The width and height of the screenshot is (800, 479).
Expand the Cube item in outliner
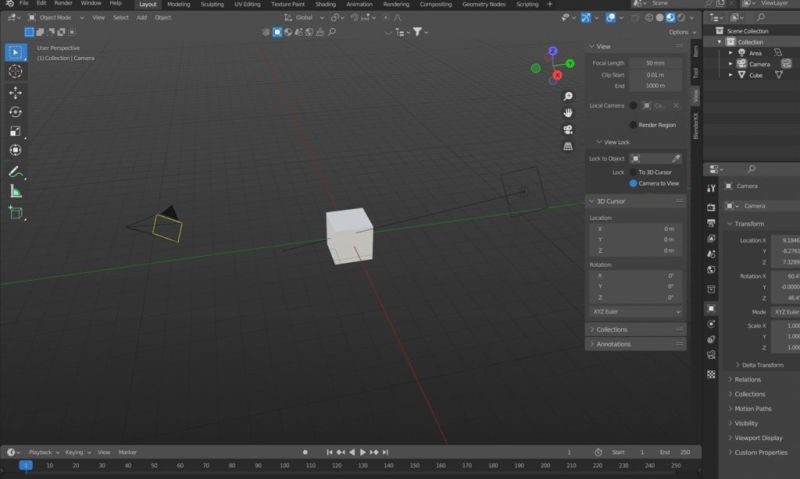(x=730, y=75)
